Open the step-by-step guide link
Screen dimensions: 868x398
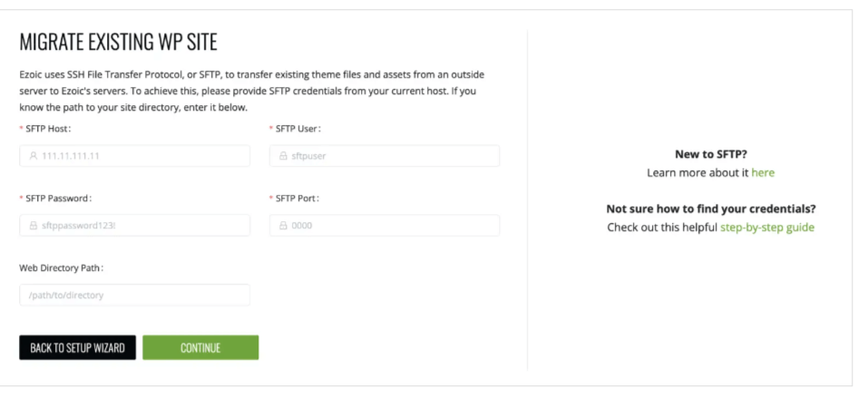[767, 228]
